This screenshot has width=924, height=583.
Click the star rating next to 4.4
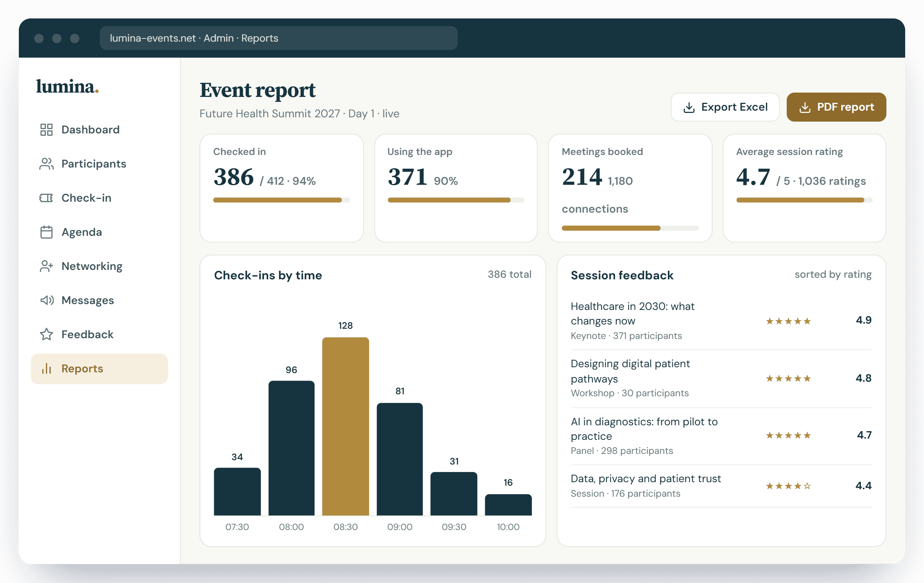pos(788,486)
